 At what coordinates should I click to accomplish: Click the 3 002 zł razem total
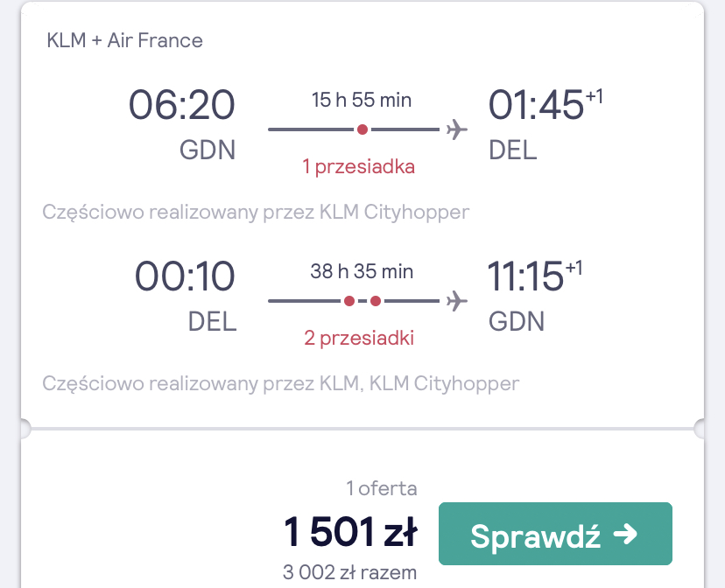[349, 572]
